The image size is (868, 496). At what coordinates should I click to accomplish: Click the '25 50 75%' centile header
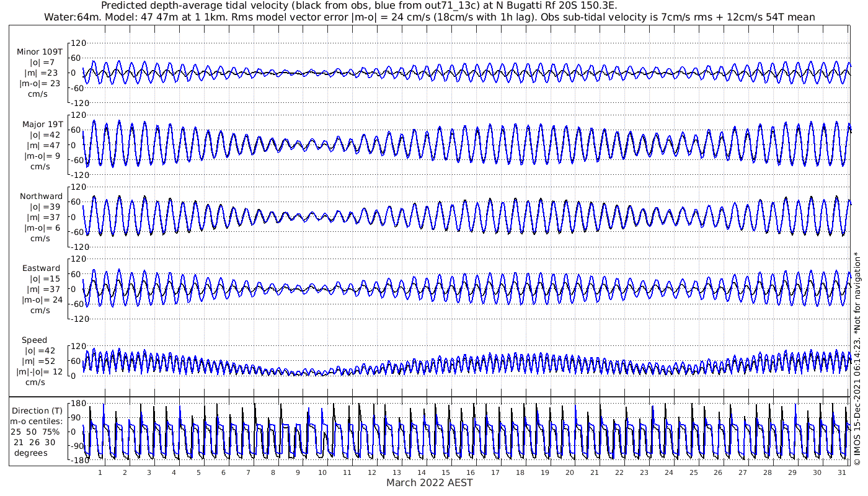point(37,432)
